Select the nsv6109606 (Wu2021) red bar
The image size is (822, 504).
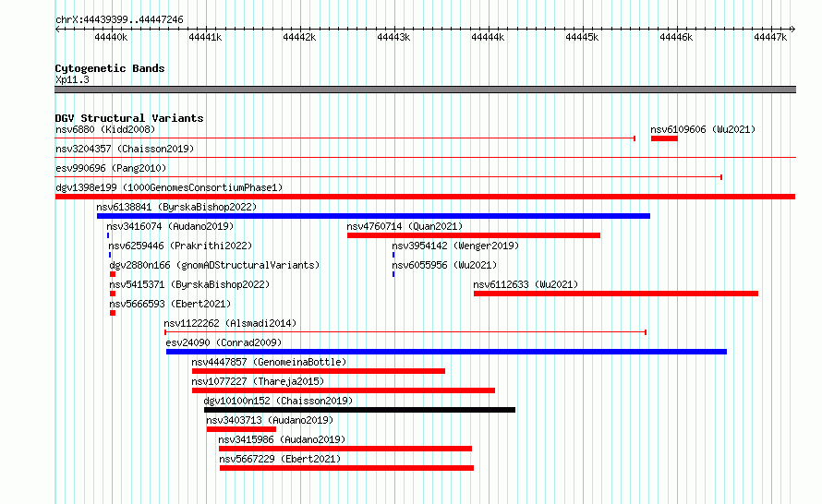pos(664,138)
